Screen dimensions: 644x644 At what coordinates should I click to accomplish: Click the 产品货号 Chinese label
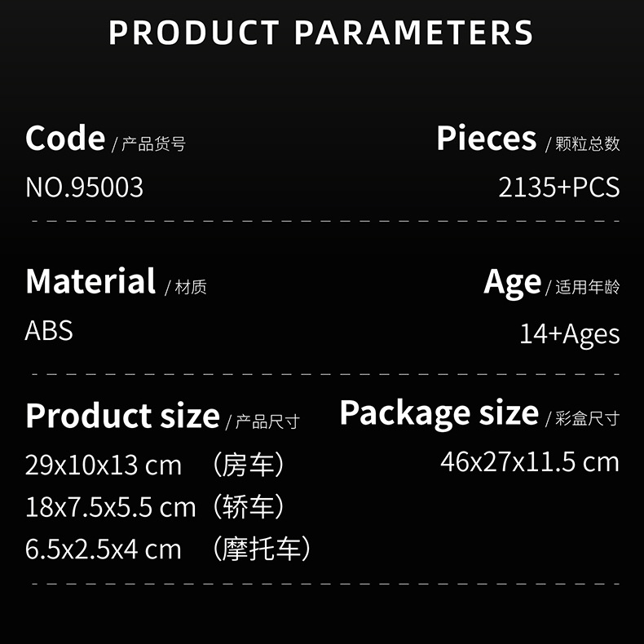click(153, 144)
